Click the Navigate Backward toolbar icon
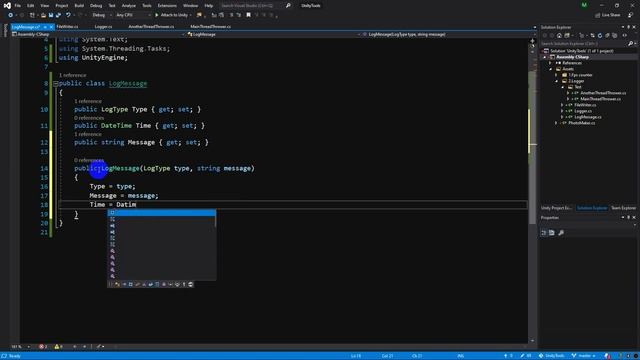Viewport: 640px width, 360px height. [x=10, y=15]
